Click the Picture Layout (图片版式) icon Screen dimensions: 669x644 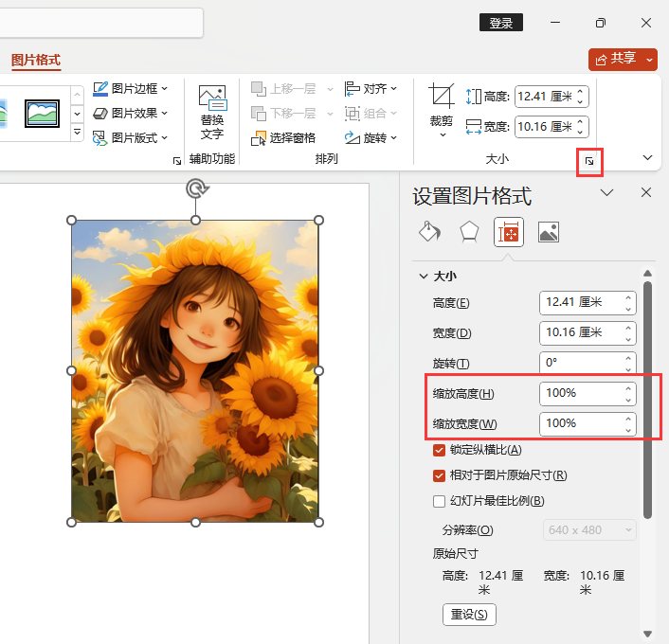(x=100, y=138)
